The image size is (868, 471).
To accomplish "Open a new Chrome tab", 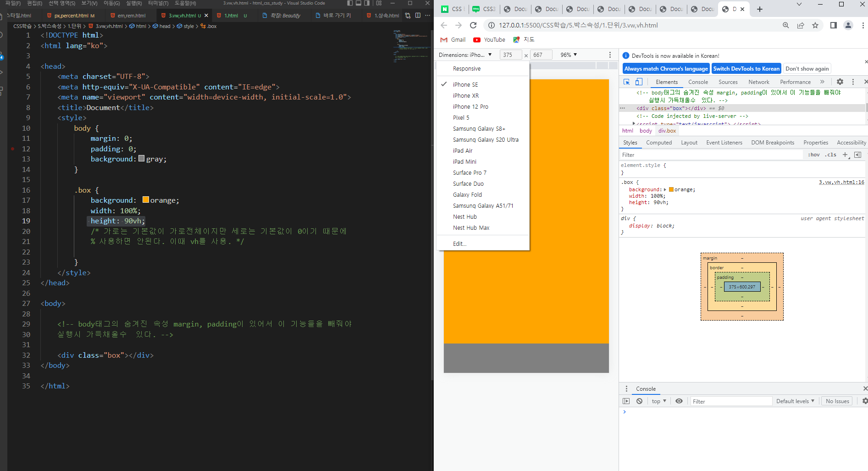I will click(x=760, y=9).
